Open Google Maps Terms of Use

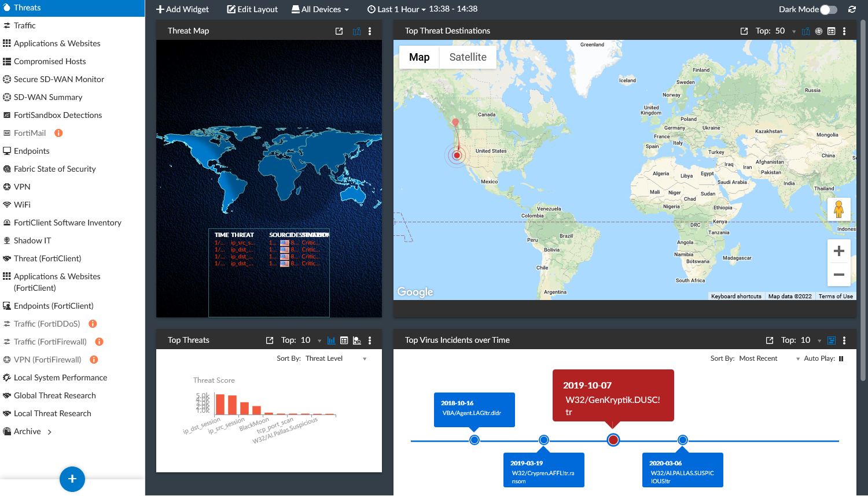point(836,297)
